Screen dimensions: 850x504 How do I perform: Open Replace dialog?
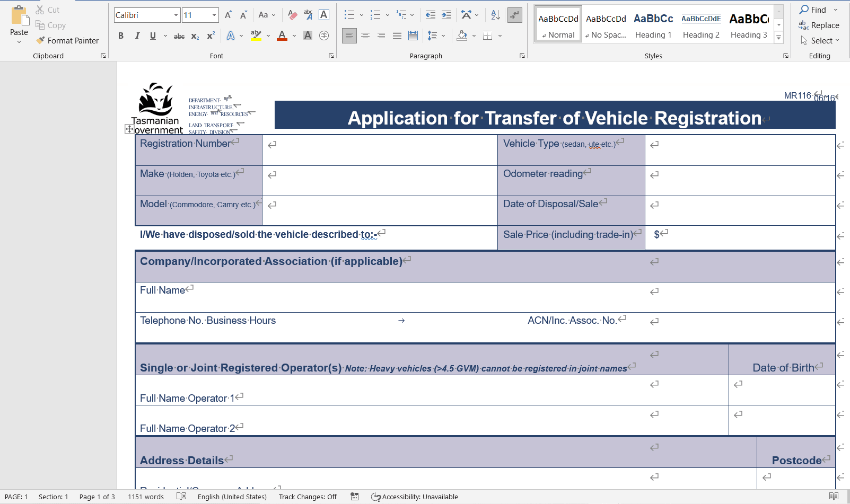pos(819,25)
